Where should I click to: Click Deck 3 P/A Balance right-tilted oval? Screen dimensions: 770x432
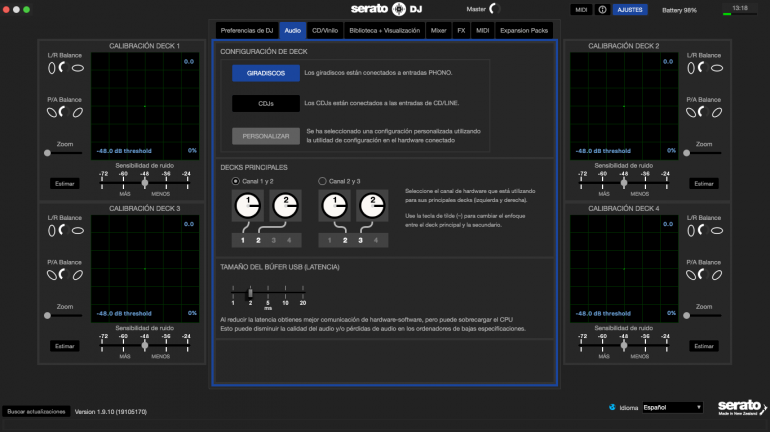tap(78, 275)
